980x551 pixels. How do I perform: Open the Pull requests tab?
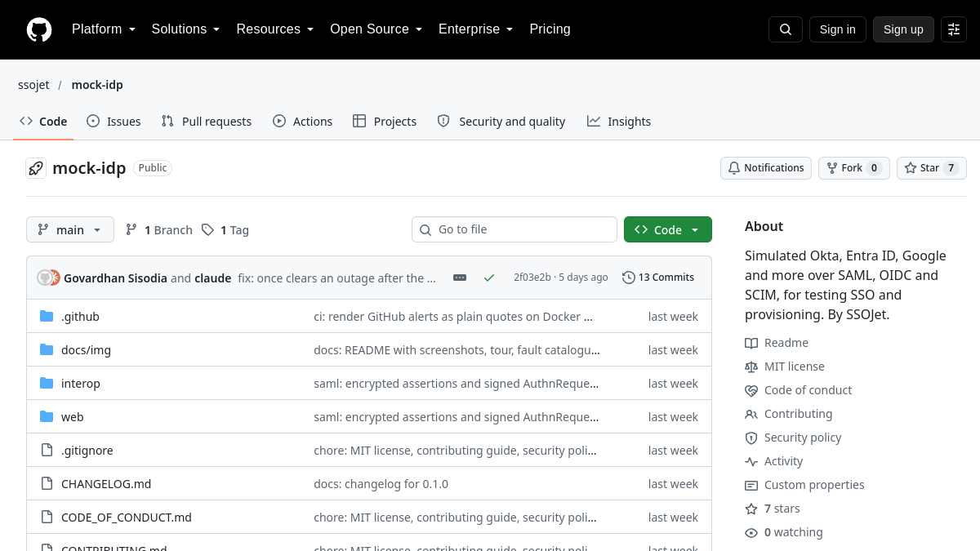(207, 121)
